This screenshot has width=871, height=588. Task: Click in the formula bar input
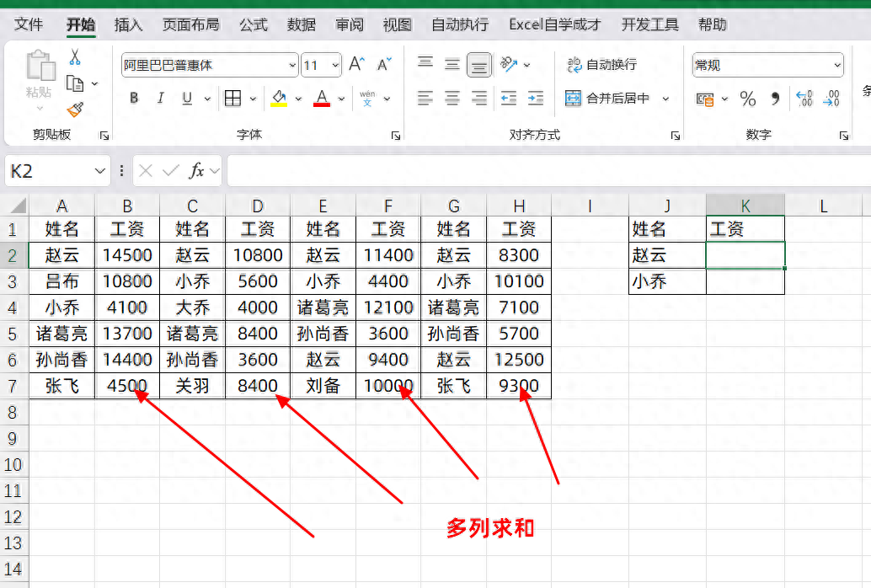549,171
